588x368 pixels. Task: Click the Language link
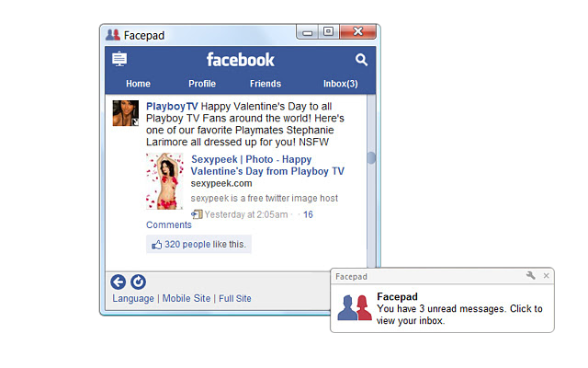(x=133, y=298)
